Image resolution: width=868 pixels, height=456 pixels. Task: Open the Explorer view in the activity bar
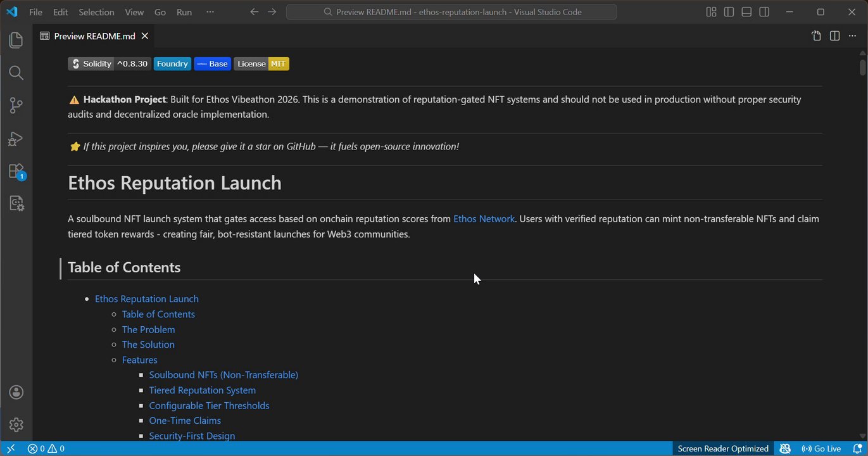[16, 41]
